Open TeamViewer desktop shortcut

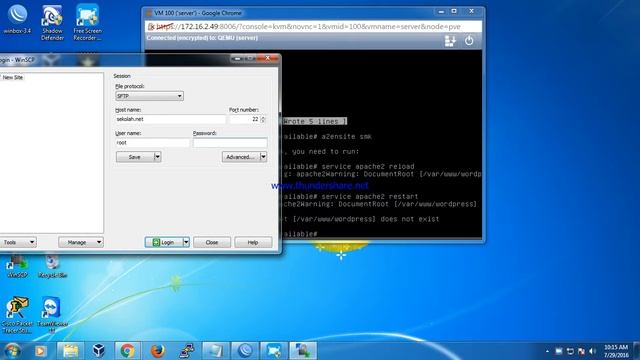click(52, 315)
